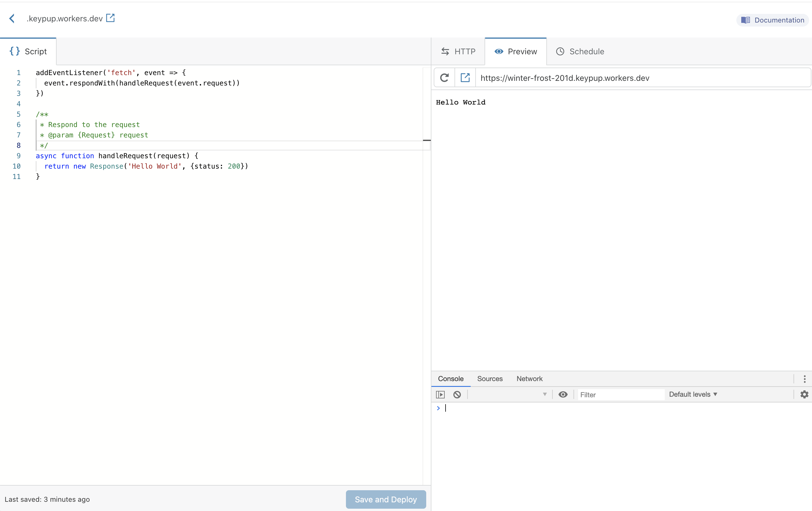Open the Sources devtools tab
812x511 pixels.
click(490, 379)
